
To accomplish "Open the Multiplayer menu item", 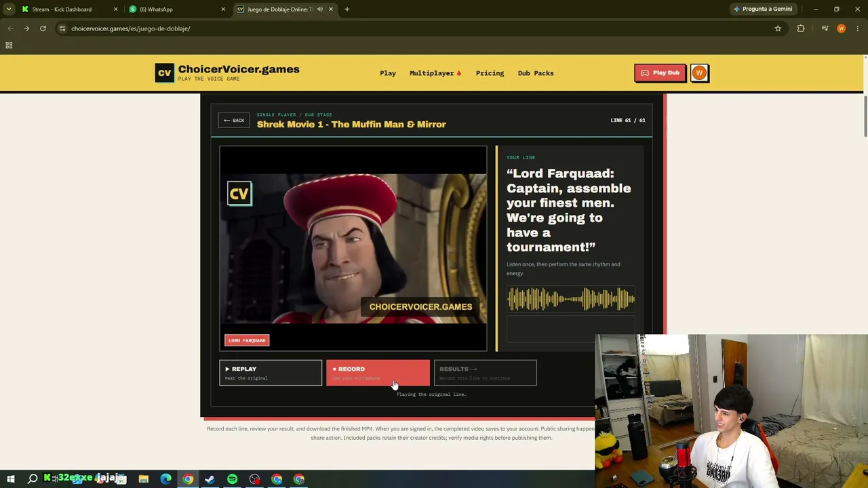I will [435, 73].
